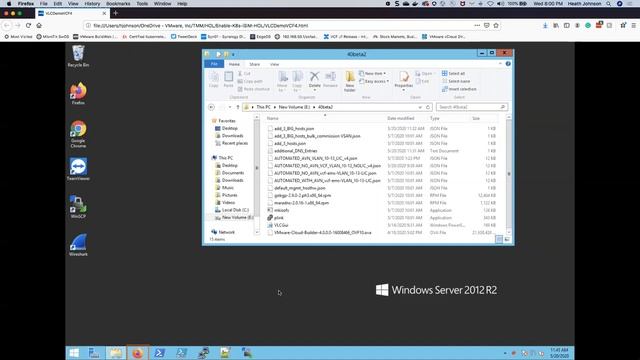Open the address bar history dropdown

click(420, 107)
